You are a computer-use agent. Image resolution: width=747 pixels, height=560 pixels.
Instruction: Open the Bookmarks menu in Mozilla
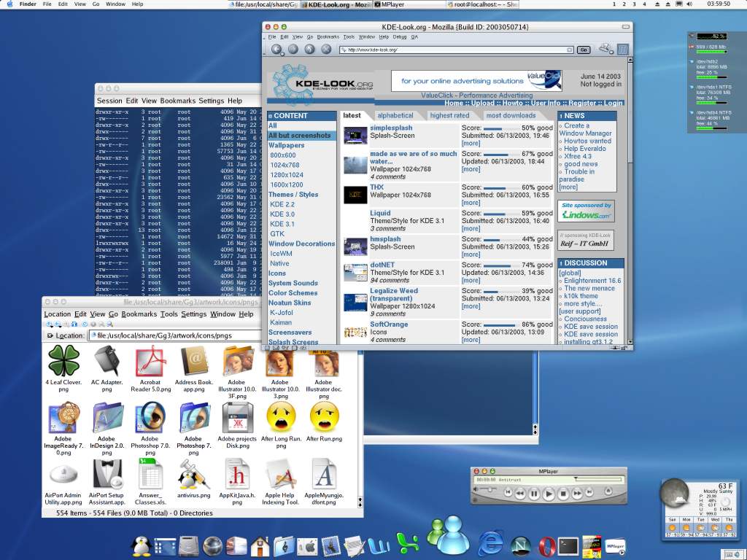tap(328, 36)
